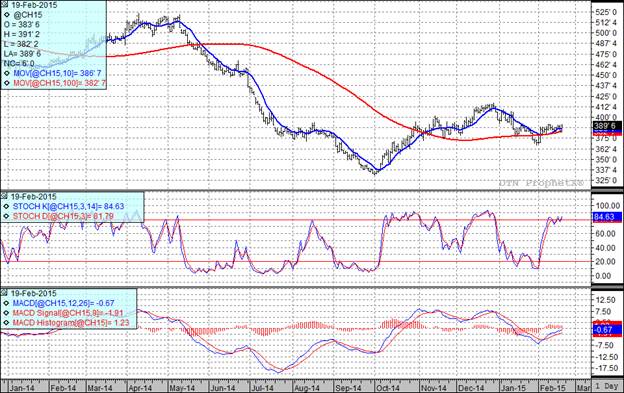This screenshot has height=393, width=624.
Task: Click the price pane legend icon beside 19-Feb-2015
Action: coord(4,5)
